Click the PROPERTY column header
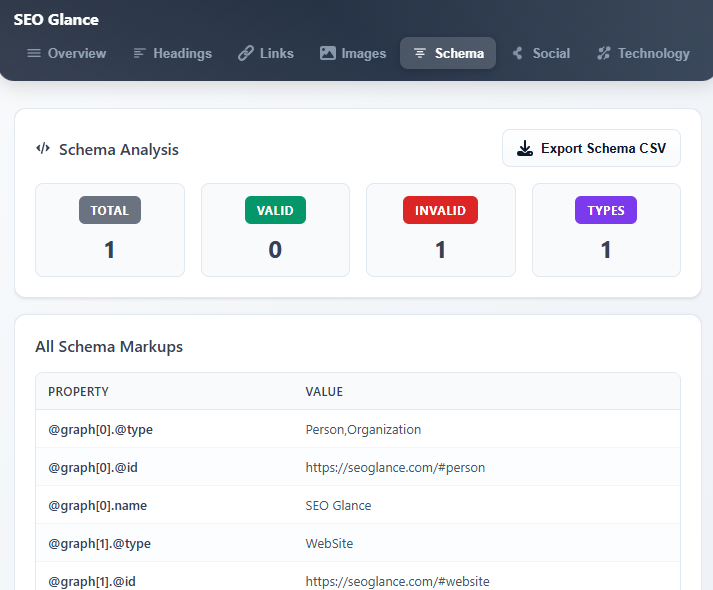 point(78,391)
